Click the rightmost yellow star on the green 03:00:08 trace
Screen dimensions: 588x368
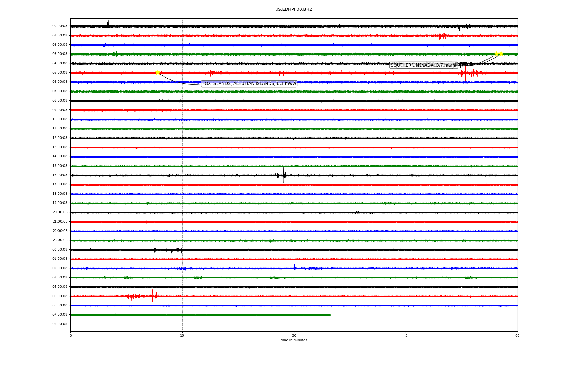[501, 54]
